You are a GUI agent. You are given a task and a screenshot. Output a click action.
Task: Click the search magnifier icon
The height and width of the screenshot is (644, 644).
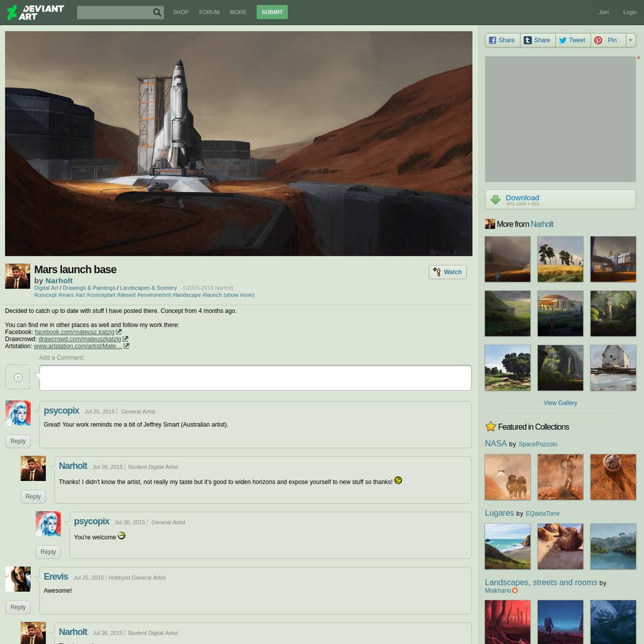click(157, 12)
